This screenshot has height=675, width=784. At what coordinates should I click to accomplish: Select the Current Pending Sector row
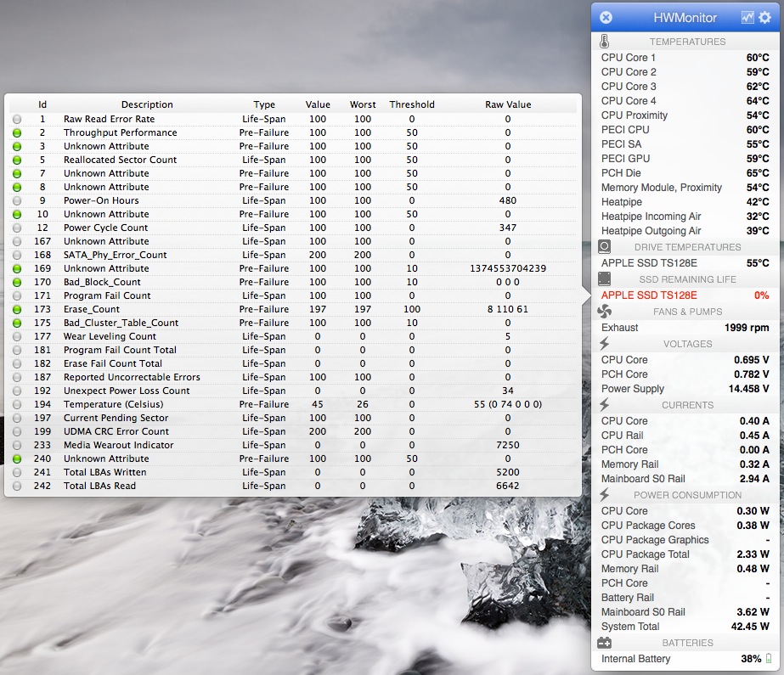[292, 418]
